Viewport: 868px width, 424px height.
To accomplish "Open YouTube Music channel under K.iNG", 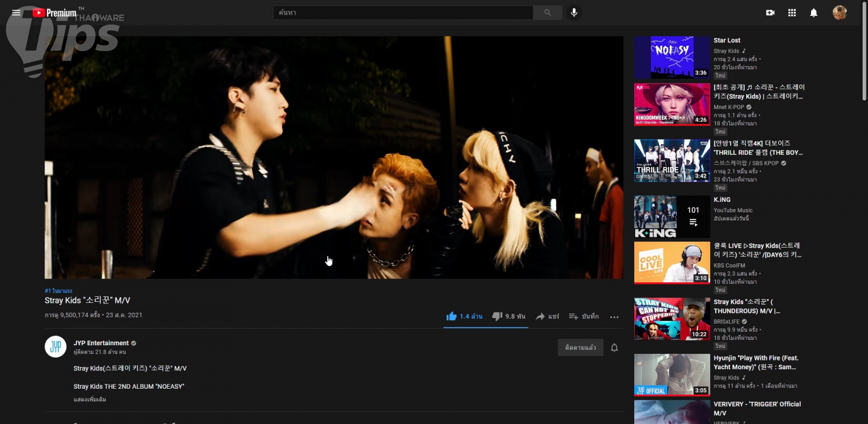I will (x=733, y=210).
